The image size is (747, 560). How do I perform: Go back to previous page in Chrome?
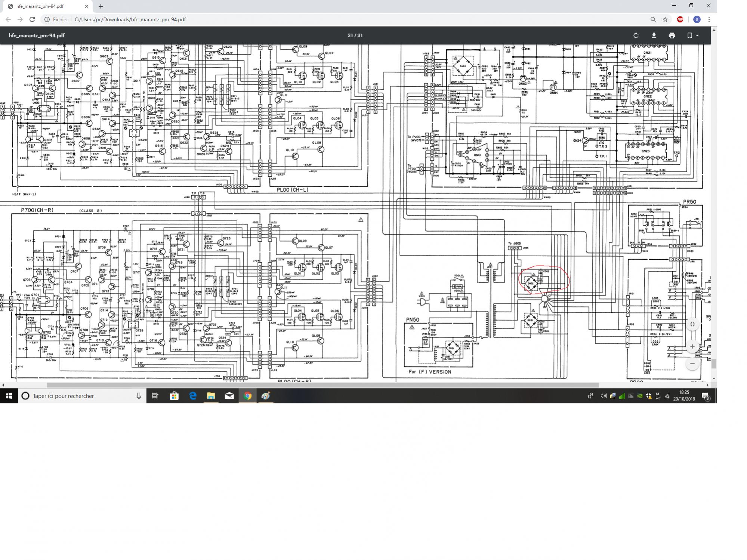(8, 19)
